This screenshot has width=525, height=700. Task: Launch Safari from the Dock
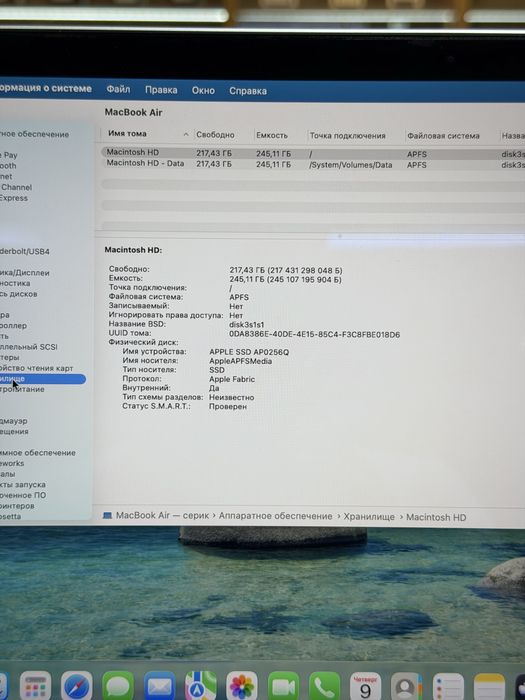pyautogui.click(x=77, y=687)
